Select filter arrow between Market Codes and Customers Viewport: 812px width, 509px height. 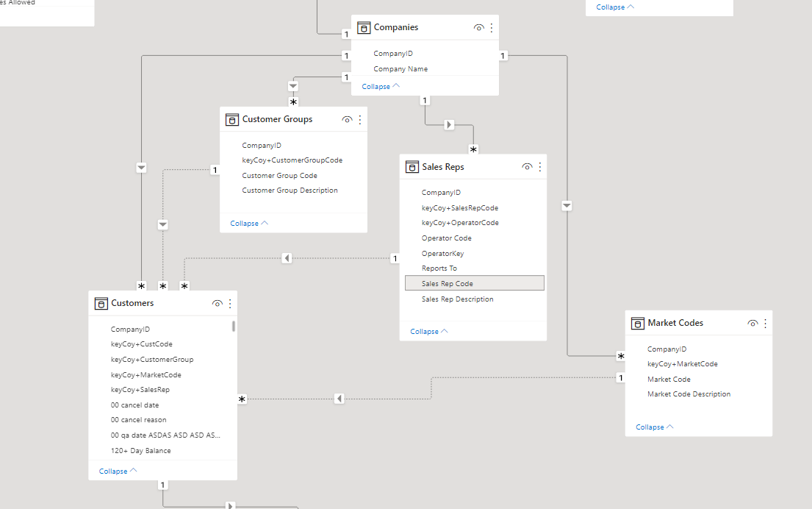point(339,399)
